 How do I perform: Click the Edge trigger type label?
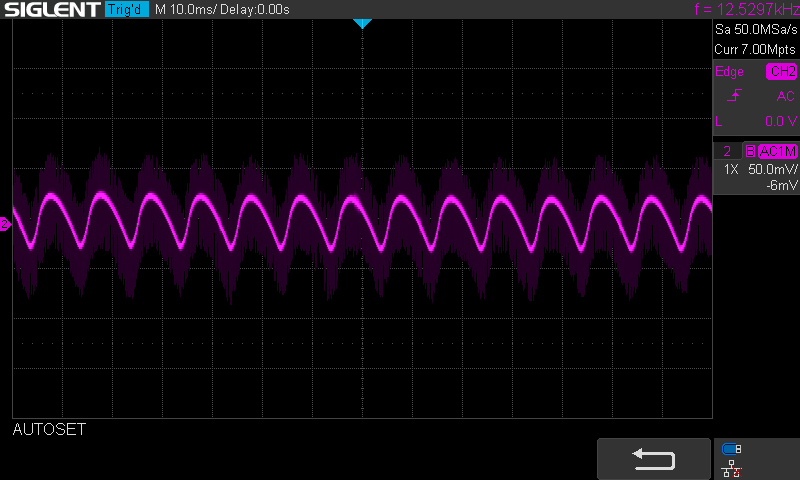point(729,71)
